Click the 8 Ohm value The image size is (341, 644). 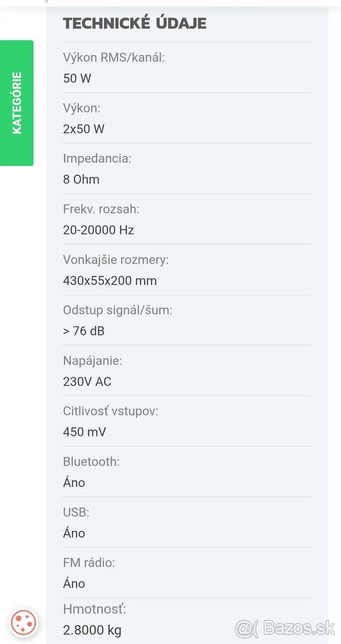(x=81, y=179)
